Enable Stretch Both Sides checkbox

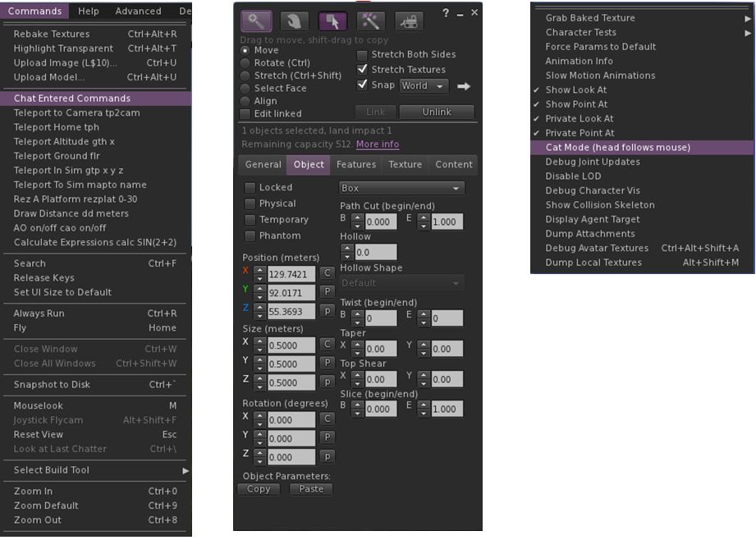[x=363, y=55]
